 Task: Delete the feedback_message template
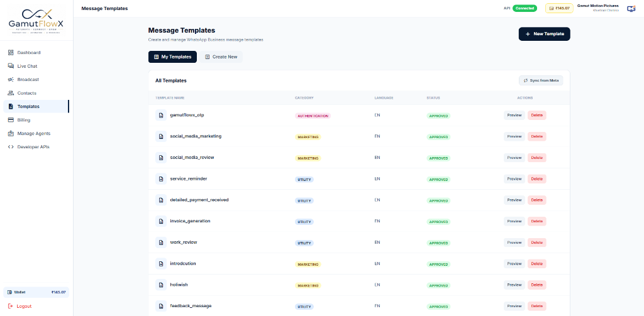point(537,306)
